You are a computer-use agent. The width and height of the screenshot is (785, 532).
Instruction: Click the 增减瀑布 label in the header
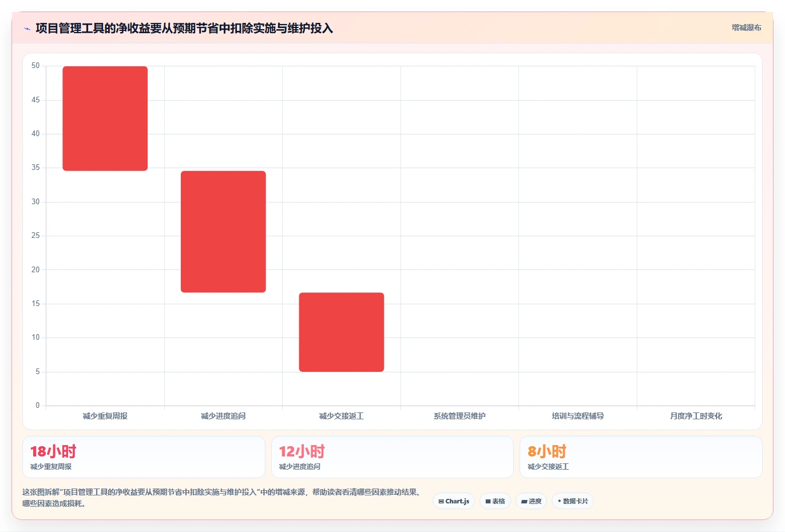tap(747, 27)
